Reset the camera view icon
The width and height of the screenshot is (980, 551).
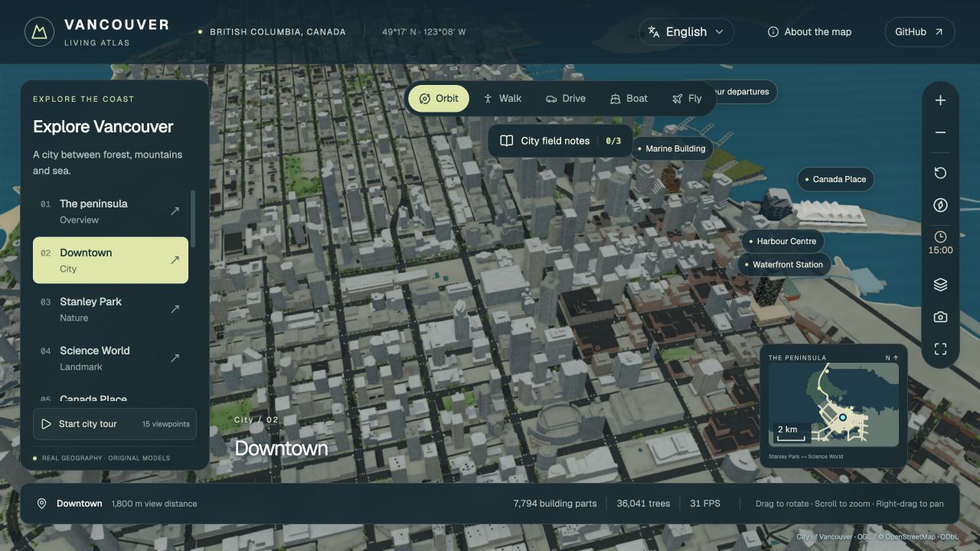tap(940, 173)
